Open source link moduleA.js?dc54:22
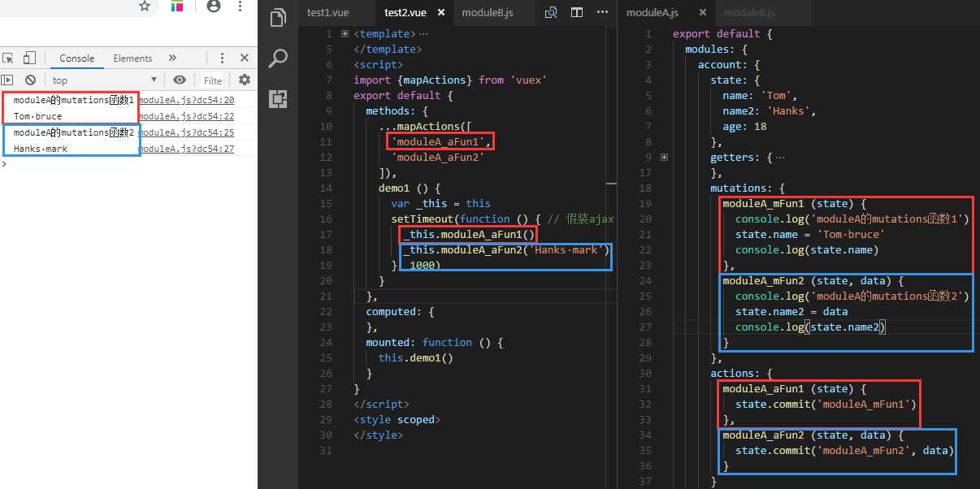 click(x=186, y=116)
